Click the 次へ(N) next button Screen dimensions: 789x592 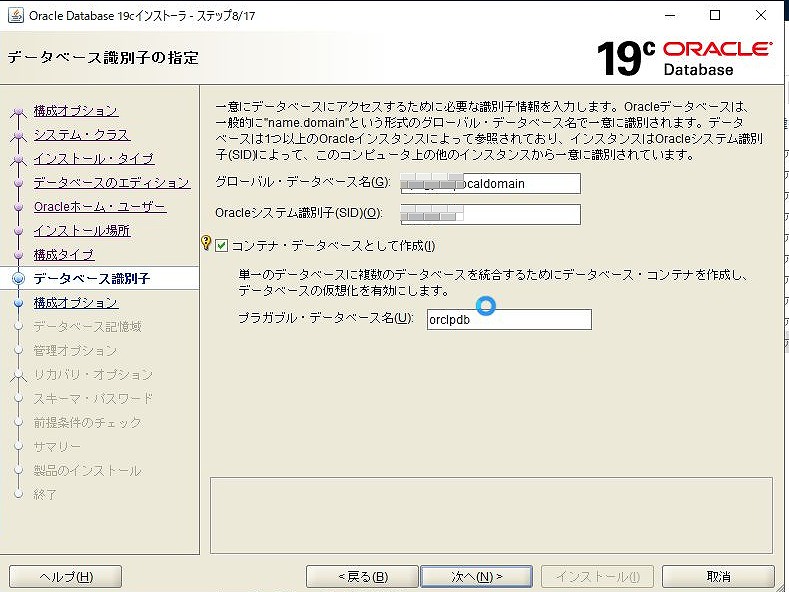[476, 576]
